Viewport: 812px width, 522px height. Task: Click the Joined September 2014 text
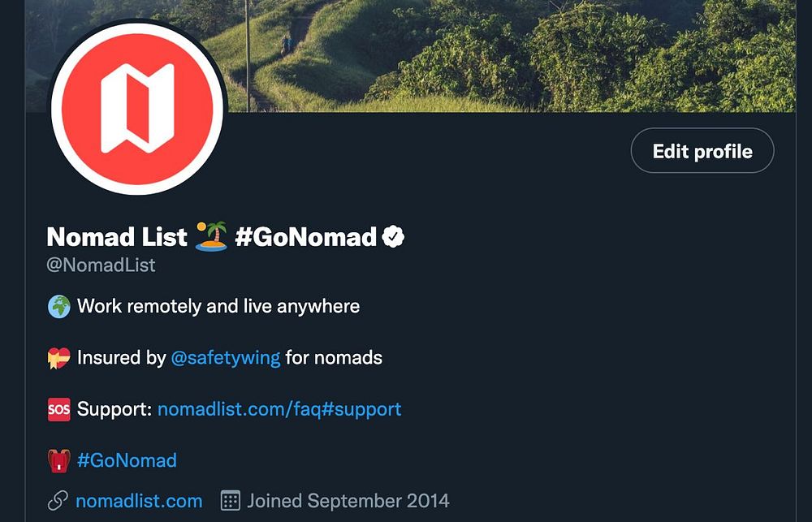(x=348, y=501)
